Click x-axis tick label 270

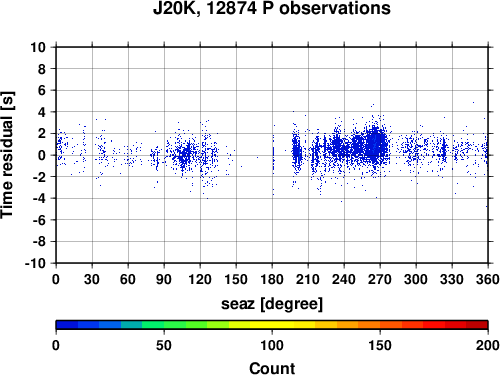(380, 279)
